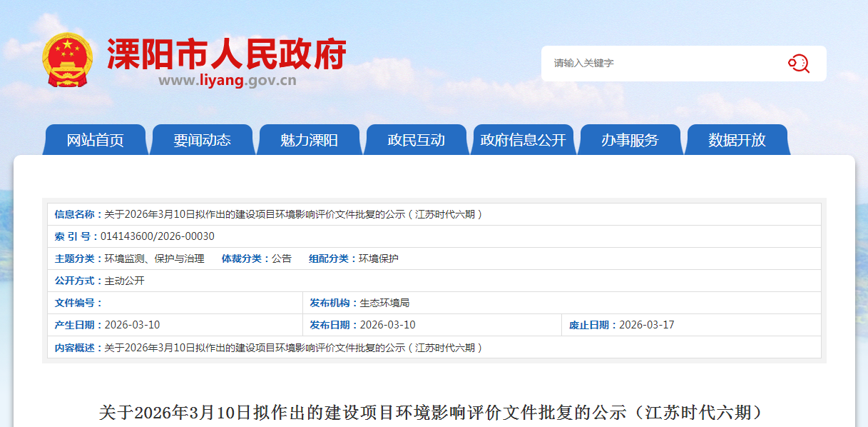This screenshot has height=427, width=868.
Task: Navigate to the 办事服务 tab
Action: tap(630, 140)
